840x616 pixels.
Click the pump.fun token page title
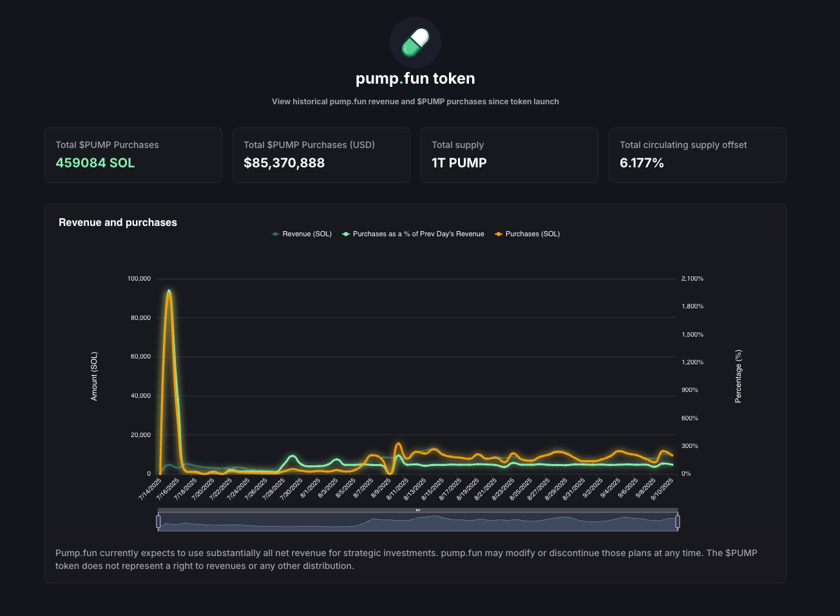pos(415,79)
